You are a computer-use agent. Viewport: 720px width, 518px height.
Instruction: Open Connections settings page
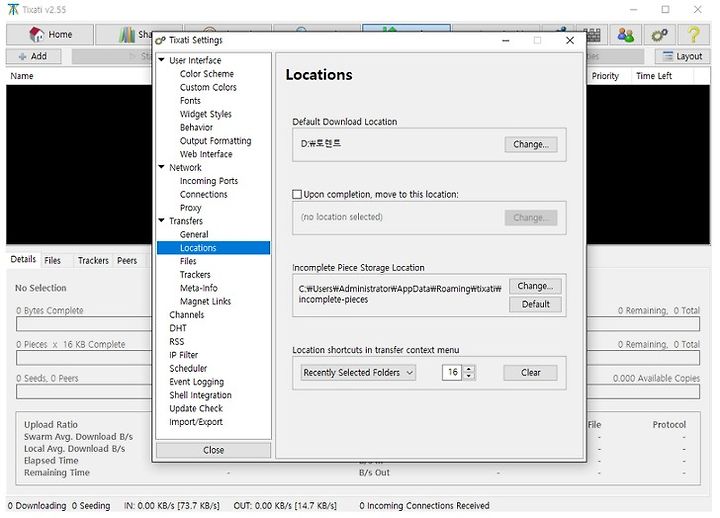pyautogui.click(x=203, y=194)
